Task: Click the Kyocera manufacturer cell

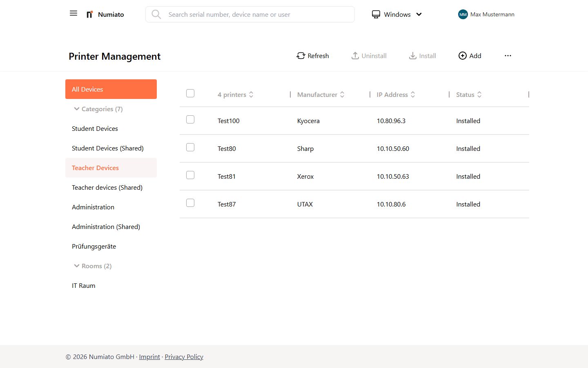Action: click(308, 121)
